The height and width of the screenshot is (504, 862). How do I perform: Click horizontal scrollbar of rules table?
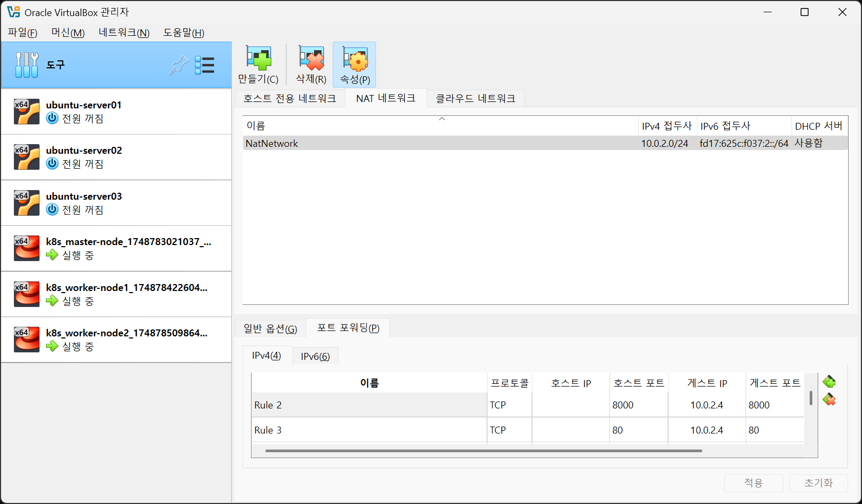pyautogui.click(x=483, y=451)
